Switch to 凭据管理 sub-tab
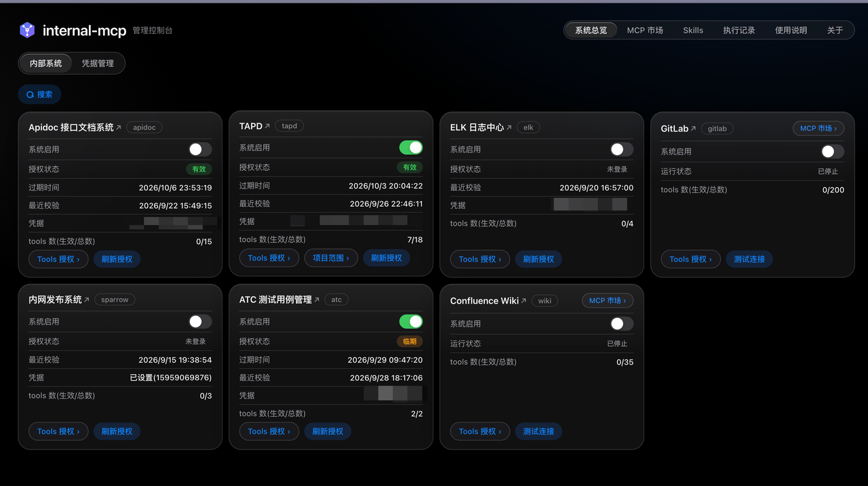The width and height of the screenshot is (868, 486). click(x=98, y=63)
